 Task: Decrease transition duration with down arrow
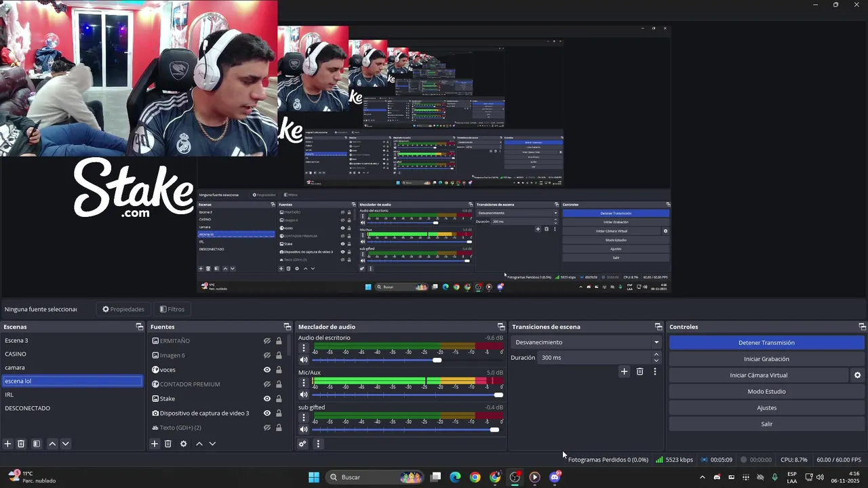click(x=656, y=361)
